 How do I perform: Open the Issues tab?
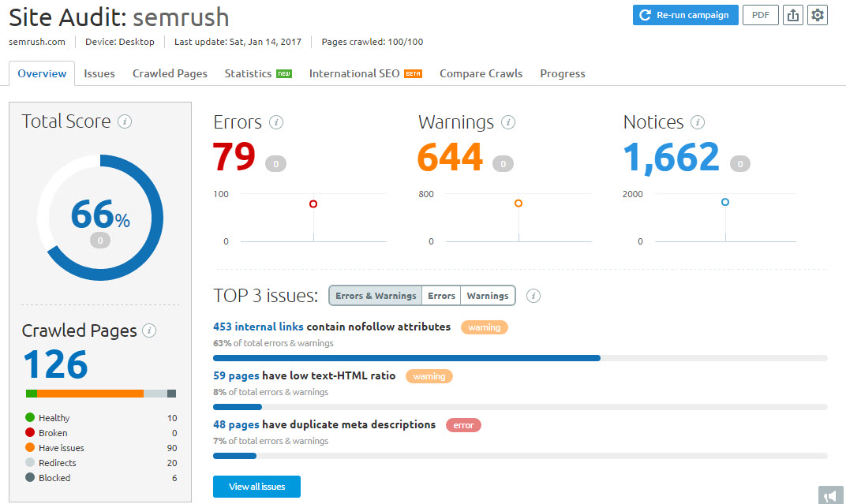pyautogui.click(x=99, y=73)
